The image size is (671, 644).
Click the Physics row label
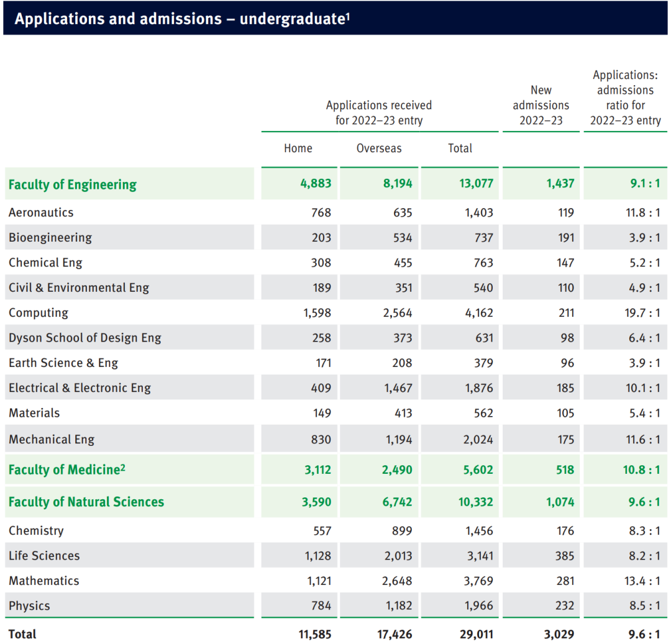[x=29, y=605]
